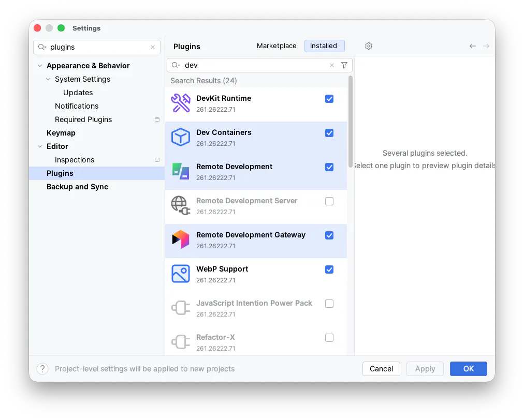Uncheck Remote Development Gateway
Viewport: 524px width, 420px height.
tap(329, 235)
